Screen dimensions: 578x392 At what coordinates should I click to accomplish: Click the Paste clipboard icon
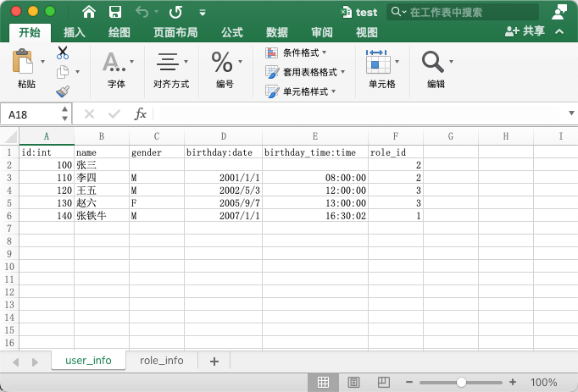pos(24,62)
